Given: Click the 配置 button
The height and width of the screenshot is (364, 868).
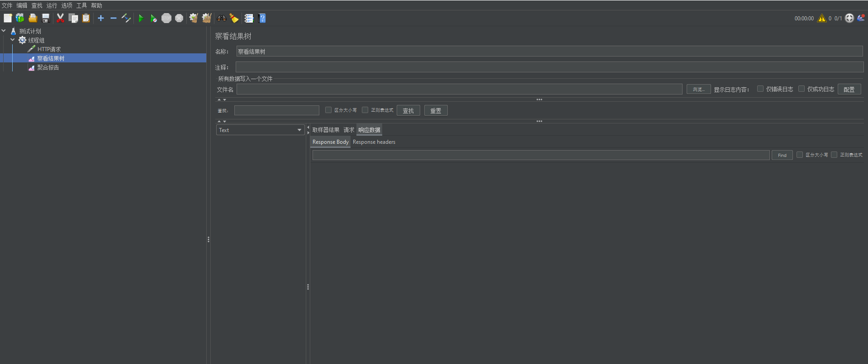Looking at the screenshot, I should pyautogui.click(x=849, y=89).
